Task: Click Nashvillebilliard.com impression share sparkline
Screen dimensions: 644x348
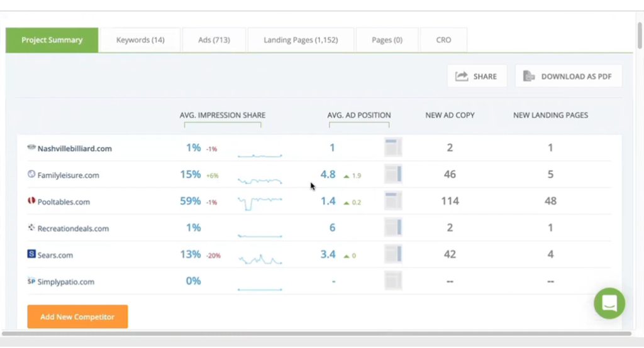Action: tap(260, 156)
